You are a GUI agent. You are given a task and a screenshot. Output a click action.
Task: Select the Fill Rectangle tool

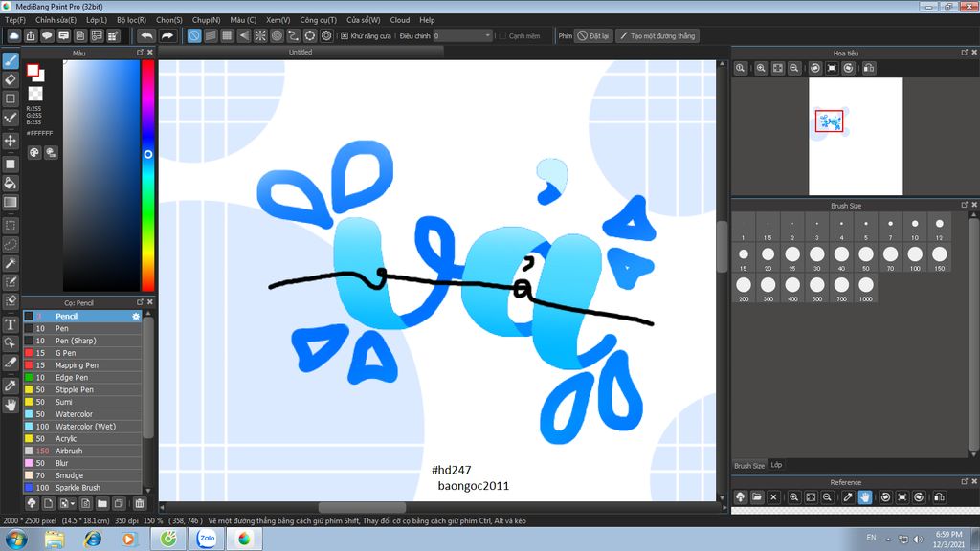coord(11,165)
